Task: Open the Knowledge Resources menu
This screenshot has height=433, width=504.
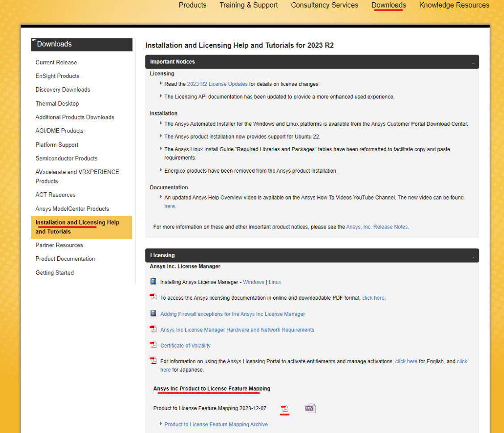Action: point(454,5)
